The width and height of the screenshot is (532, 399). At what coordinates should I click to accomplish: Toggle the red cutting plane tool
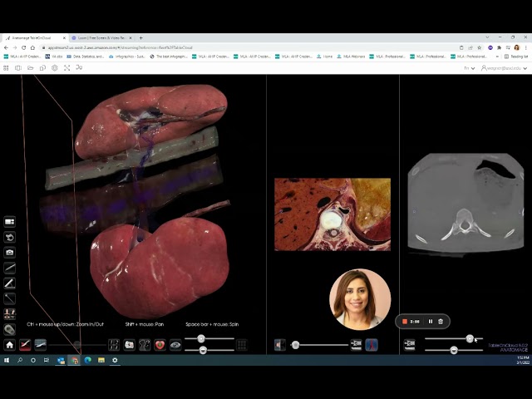point(25,345)
